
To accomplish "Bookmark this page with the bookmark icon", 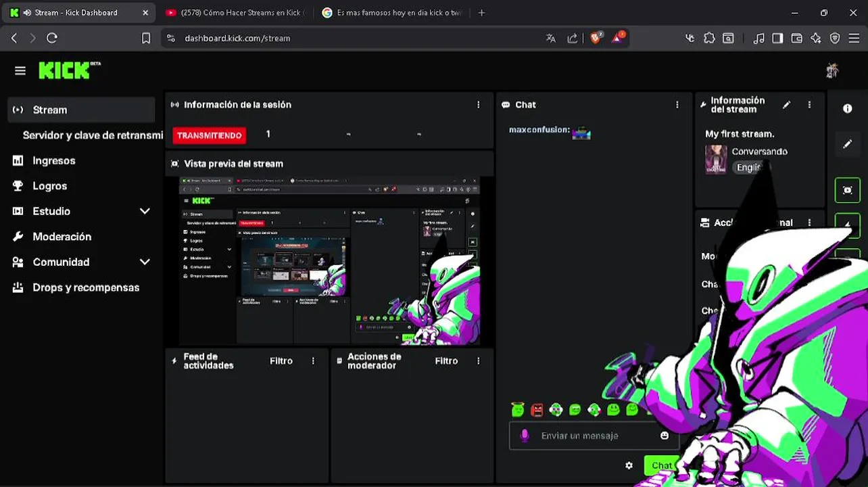I will (x=146, y=39).
